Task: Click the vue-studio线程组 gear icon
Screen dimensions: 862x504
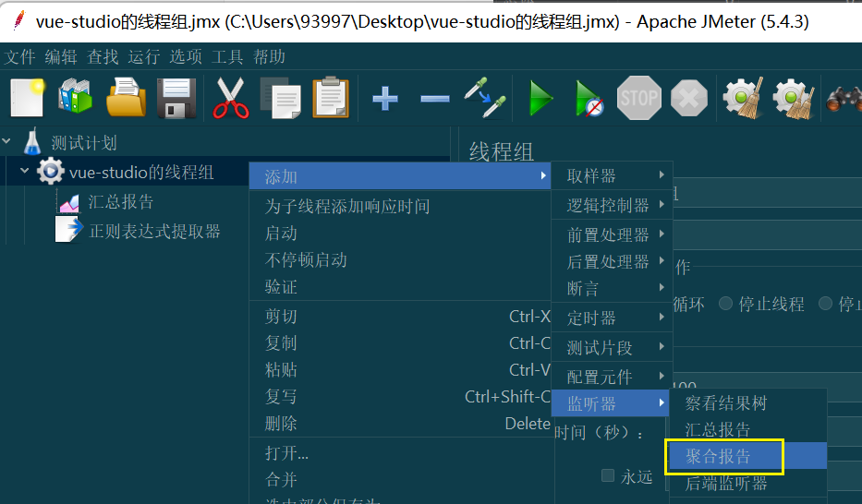Action: point(50,171)
